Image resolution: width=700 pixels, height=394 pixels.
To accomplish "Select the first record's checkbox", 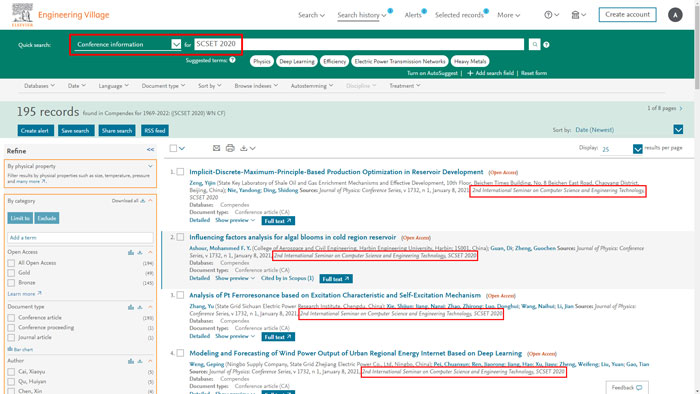I will (180, 172).
